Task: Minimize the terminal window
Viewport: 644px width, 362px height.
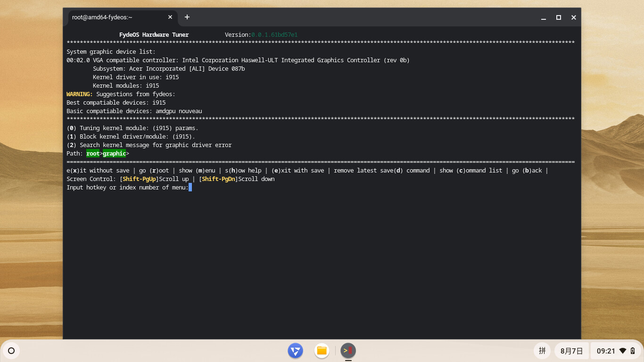Action: [544, 17]
